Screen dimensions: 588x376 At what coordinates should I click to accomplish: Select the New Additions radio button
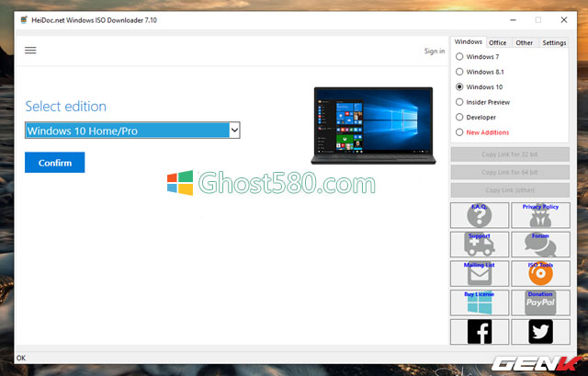pos(459,132)
